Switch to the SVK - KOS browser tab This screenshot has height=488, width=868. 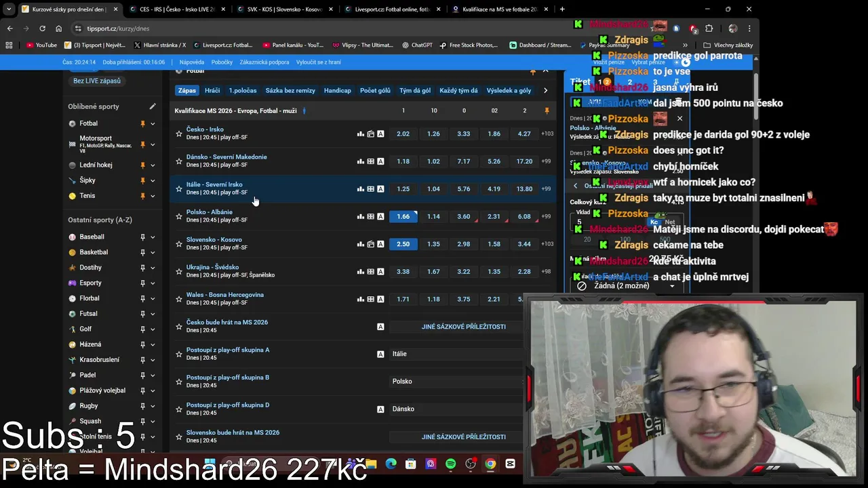click(284, 9)
